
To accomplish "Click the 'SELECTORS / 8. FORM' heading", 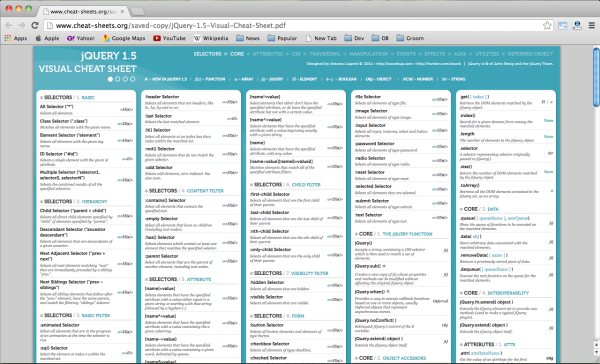I will [277, 316].
